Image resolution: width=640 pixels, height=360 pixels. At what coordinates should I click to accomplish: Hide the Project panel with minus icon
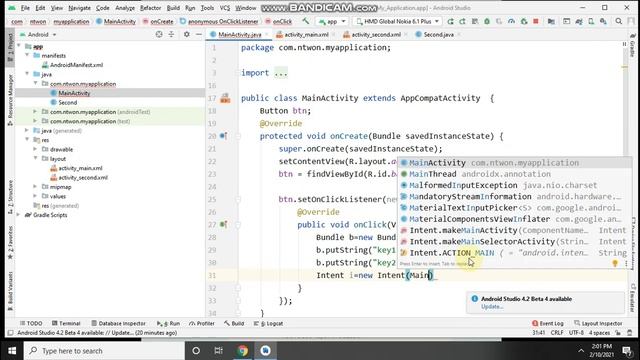coord(199,35)
